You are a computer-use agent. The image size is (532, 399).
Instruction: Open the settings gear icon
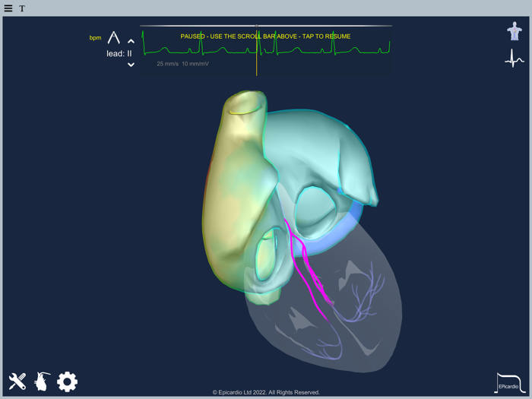click(x=67, y=382)
